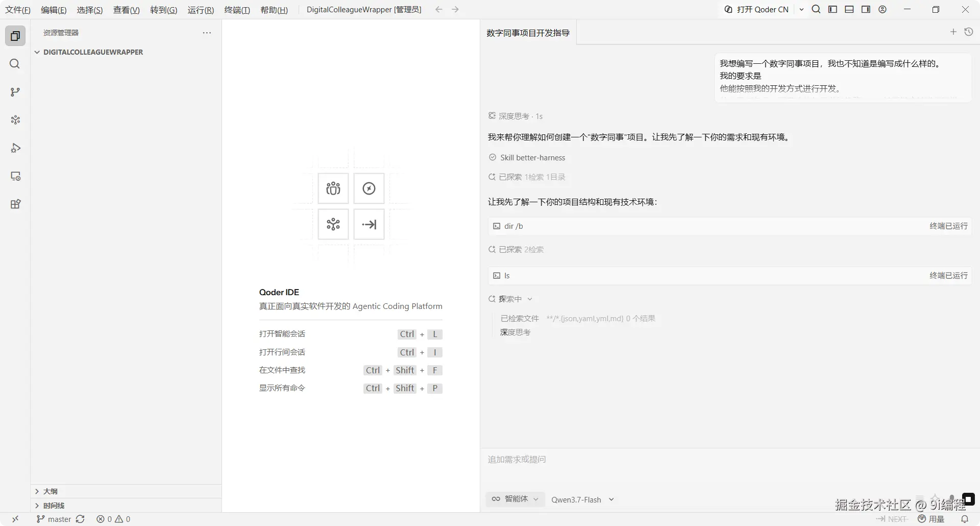
Task: Collapse the DIGITALCOLLEAGUEWRAPPER folder tree
Action: (x=37, y=52)
